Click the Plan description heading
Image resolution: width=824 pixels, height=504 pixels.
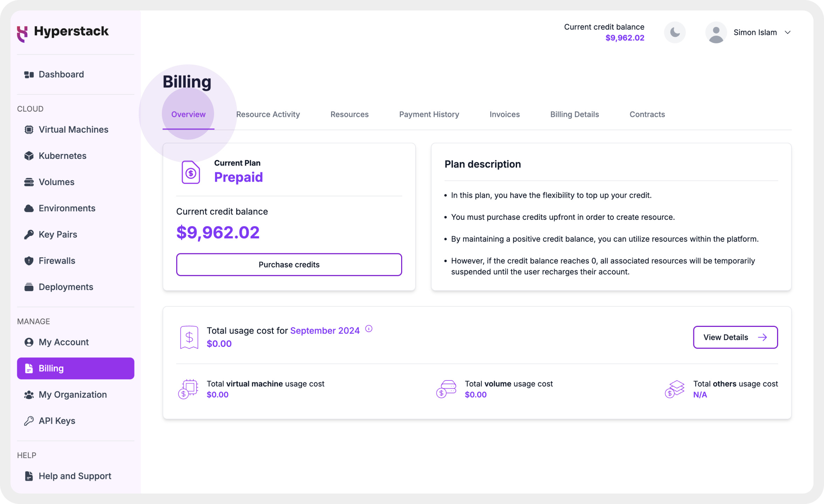pyautogui.click(x=482, y=164)
